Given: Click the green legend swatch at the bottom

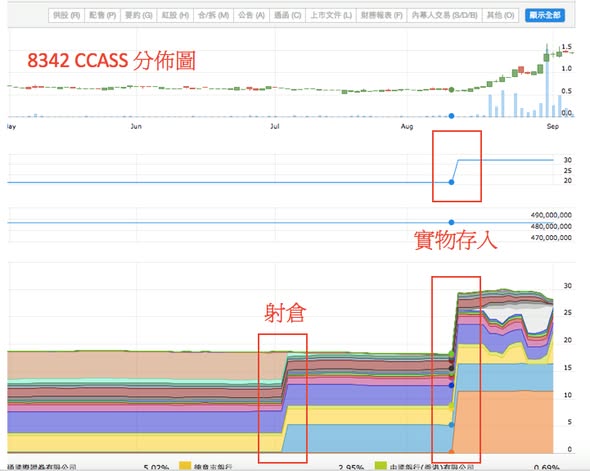Looking at the screenshot, I should pos(381,466).
